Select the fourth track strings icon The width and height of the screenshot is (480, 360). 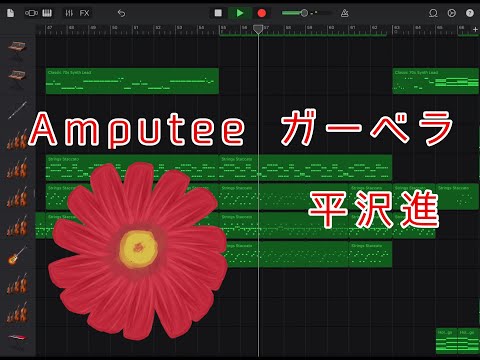coord(17,139)
